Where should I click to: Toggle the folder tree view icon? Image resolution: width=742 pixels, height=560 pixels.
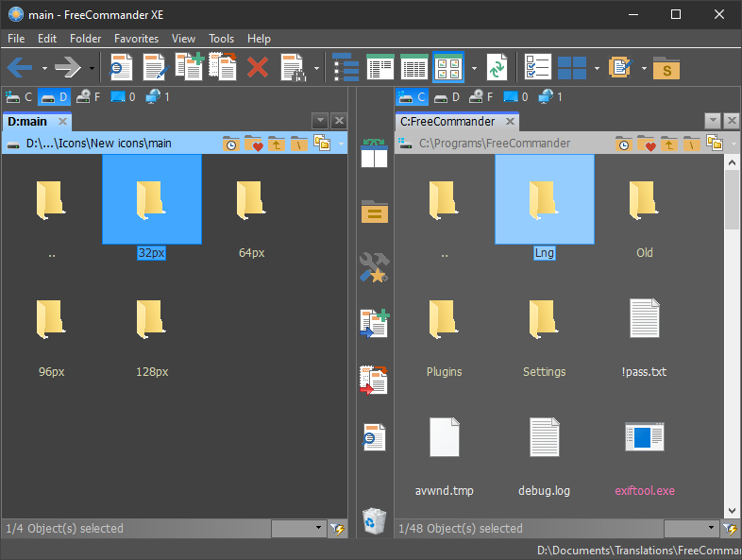346,67
